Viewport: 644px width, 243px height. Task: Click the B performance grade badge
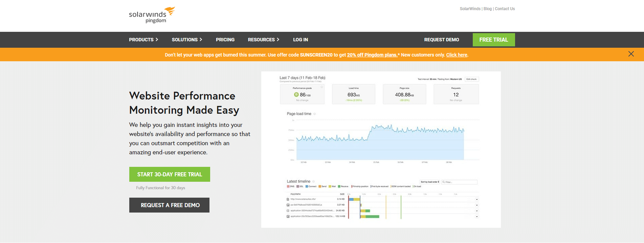296,95
